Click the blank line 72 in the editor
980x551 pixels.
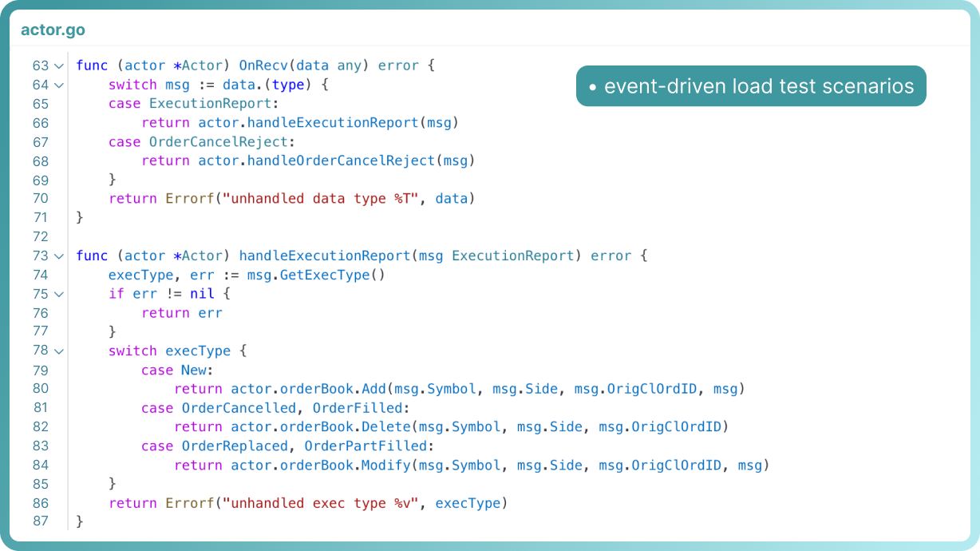pyautogui.click(x=319, y=237)
